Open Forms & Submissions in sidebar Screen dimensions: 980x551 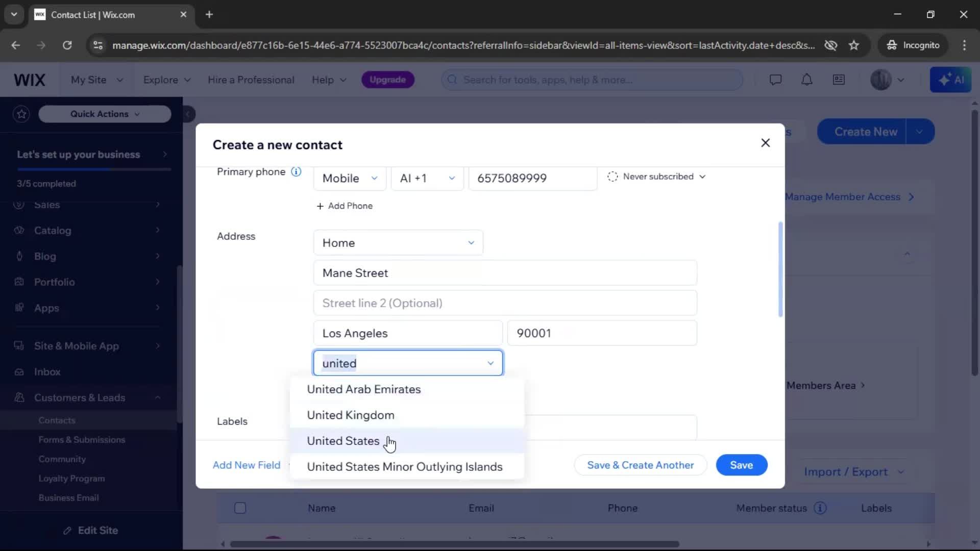tap(82, 440)
